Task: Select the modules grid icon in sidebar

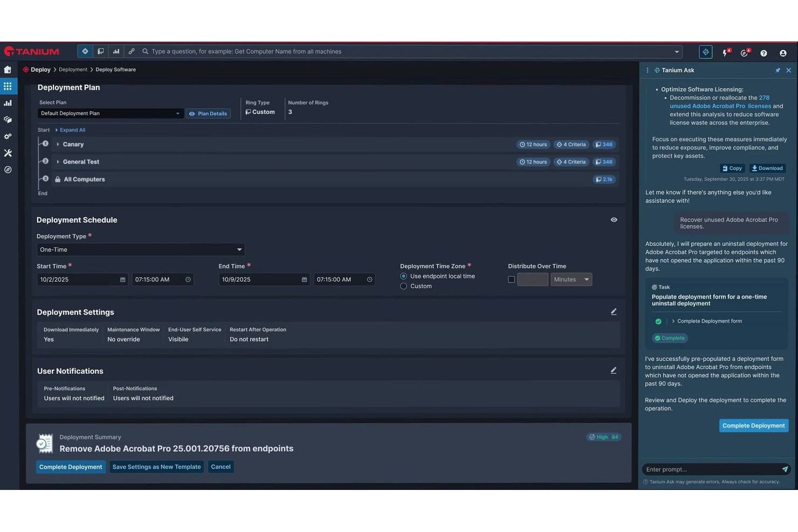Action: pyautogui.click(x=8, y=86)
